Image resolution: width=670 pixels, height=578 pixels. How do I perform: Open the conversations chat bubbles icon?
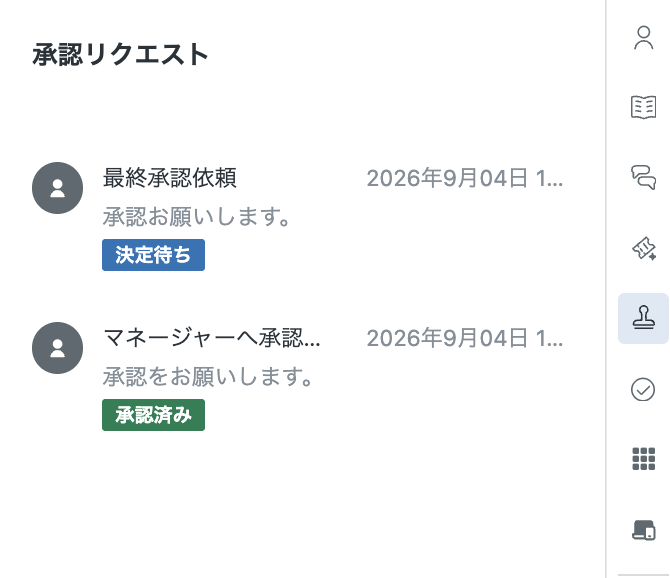pyautogui.click(x=643, y=177)
